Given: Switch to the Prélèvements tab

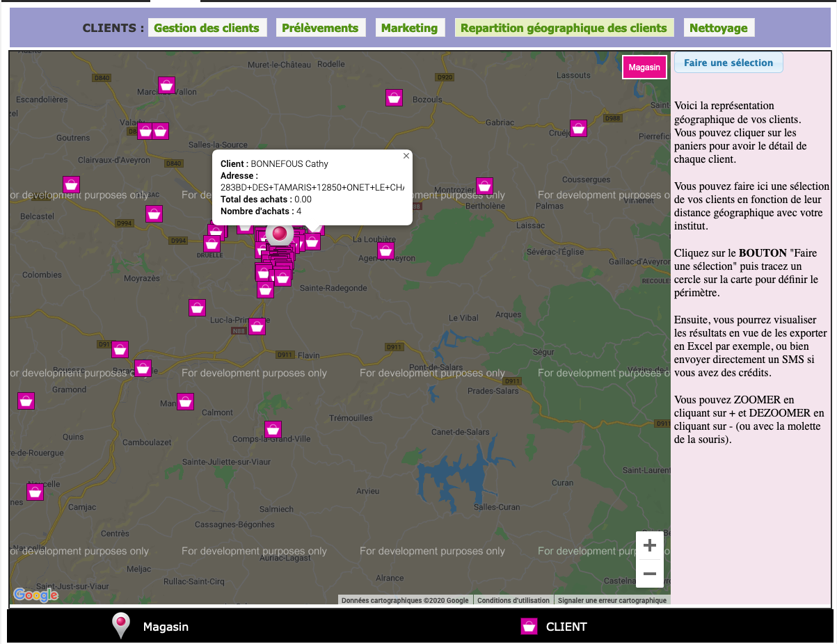Looking at the screenshot, I should pos(320,28).
